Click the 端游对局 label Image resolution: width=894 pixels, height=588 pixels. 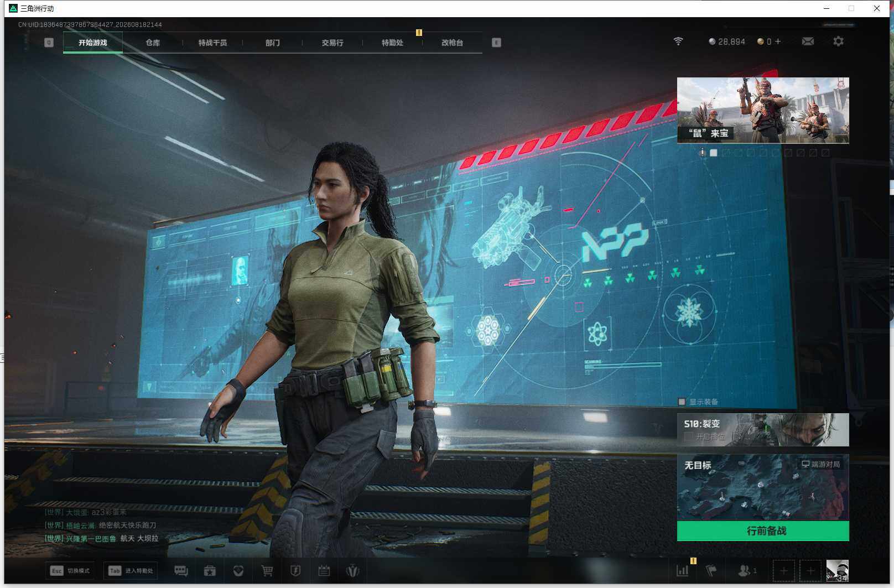pos(821,464)
